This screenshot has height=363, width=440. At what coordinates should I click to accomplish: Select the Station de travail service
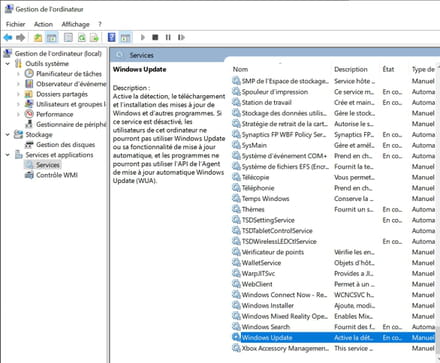pyautogui.click(x=267, y=102)
